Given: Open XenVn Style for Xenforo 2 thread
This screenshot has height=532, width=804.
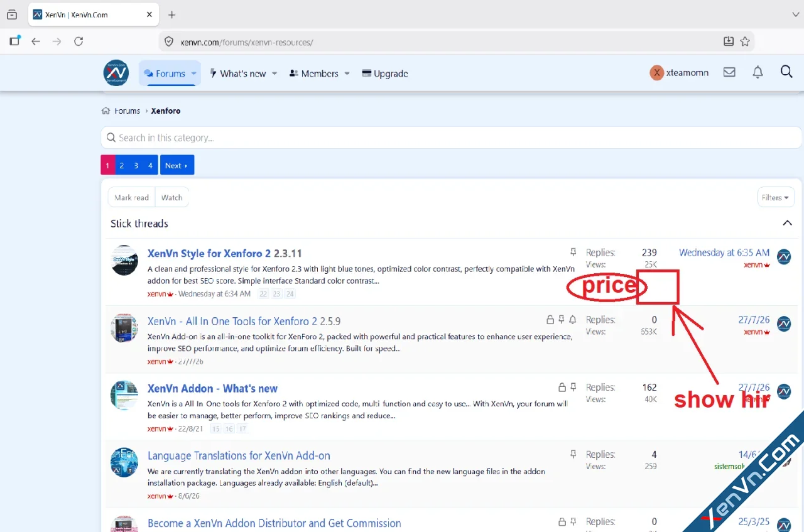Looking at the screenshot, I should (225, 254).
